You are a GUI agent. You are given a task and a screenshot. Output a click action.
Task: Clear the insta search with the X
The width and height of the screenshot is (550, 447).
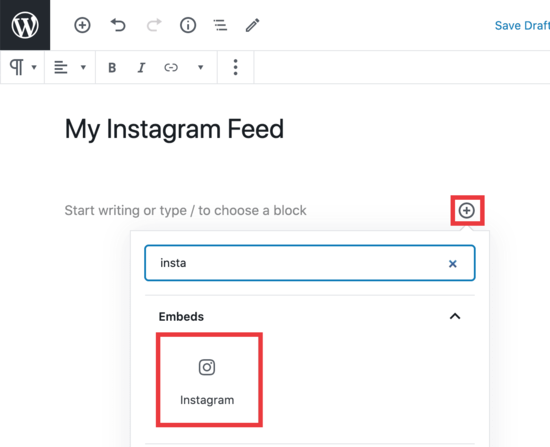point(453,264)
